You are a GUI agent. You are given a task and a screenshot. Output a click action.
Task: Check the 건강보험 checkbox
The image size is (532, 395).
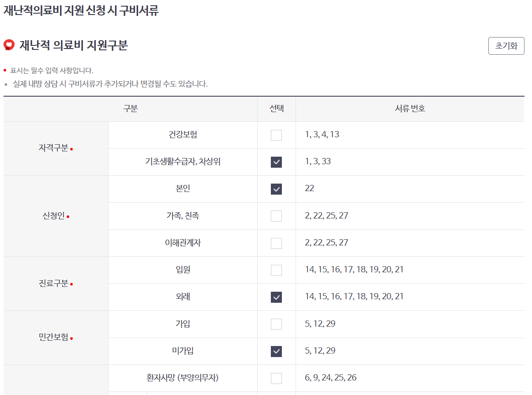[276, 135]
